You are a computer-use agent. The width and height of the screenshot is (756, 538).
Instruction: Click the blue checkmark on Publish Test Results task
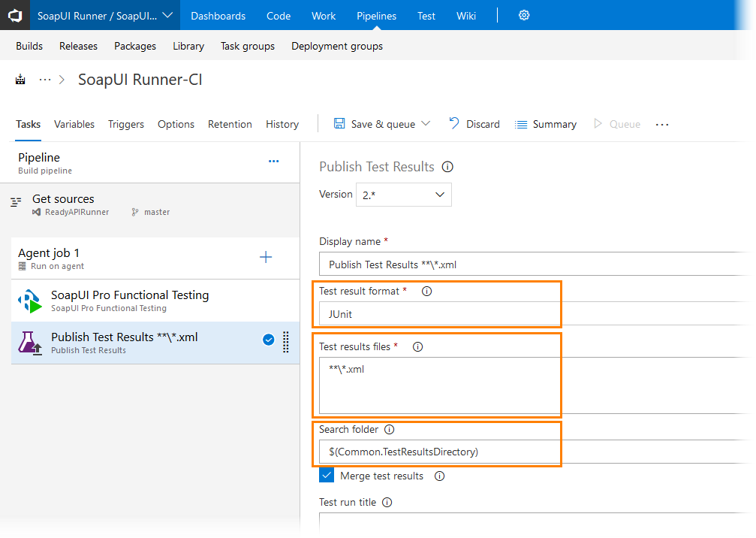268,340
